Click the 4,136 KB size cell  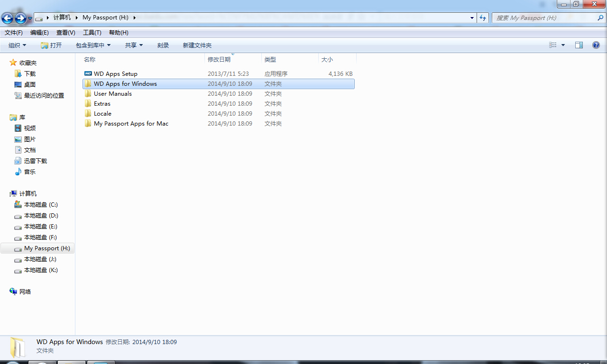coord(340,74)
